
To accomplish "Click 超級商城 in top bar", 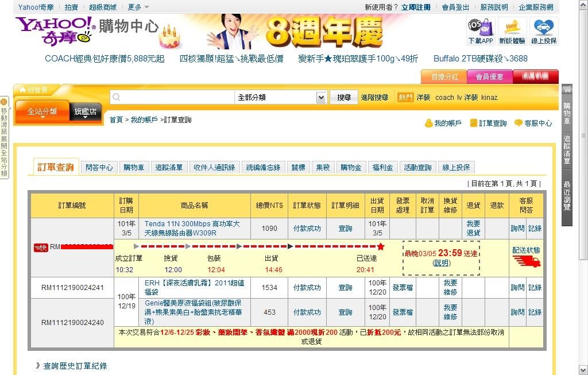I will [x=103, y=7].
